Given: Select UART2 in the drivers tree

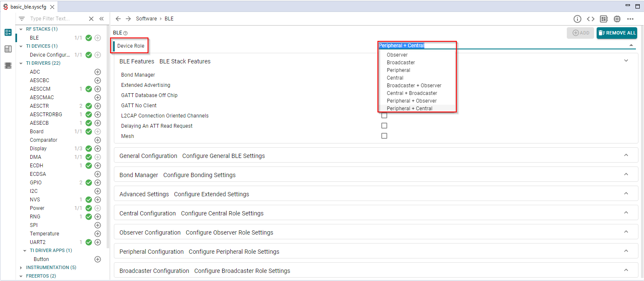Looking at the screenshot, I should (38, 242).
